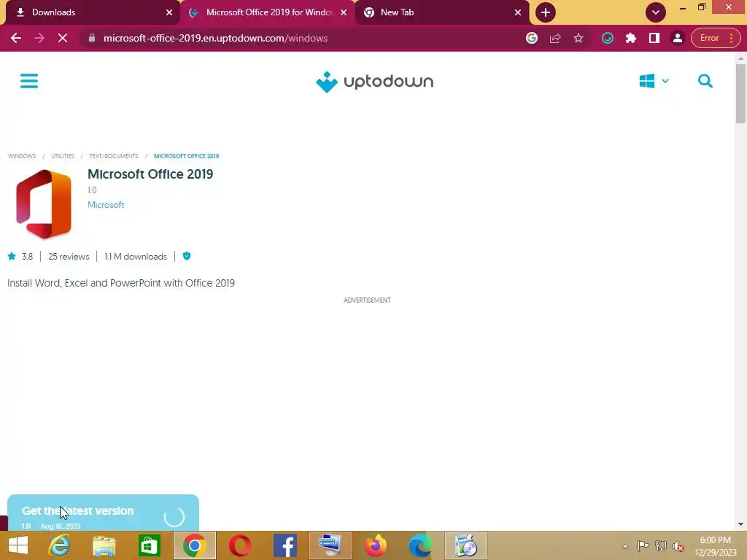Open the TEXT/DOCUMENTS breadcrumb link

[x=114, y=156]
